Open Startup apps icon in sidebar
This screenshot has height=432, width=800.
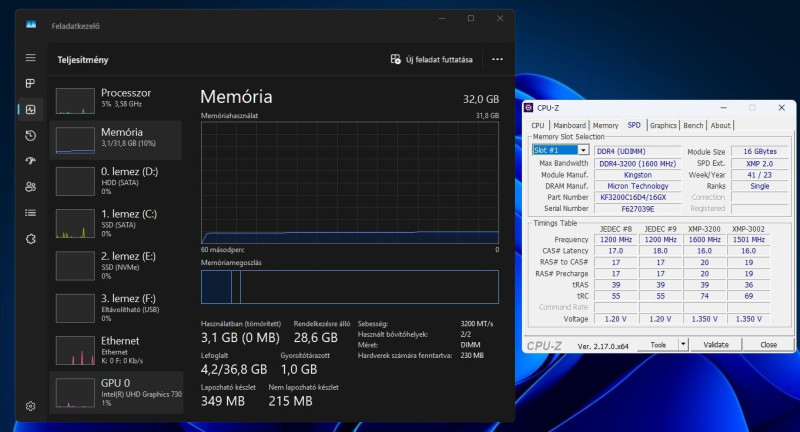31,161
